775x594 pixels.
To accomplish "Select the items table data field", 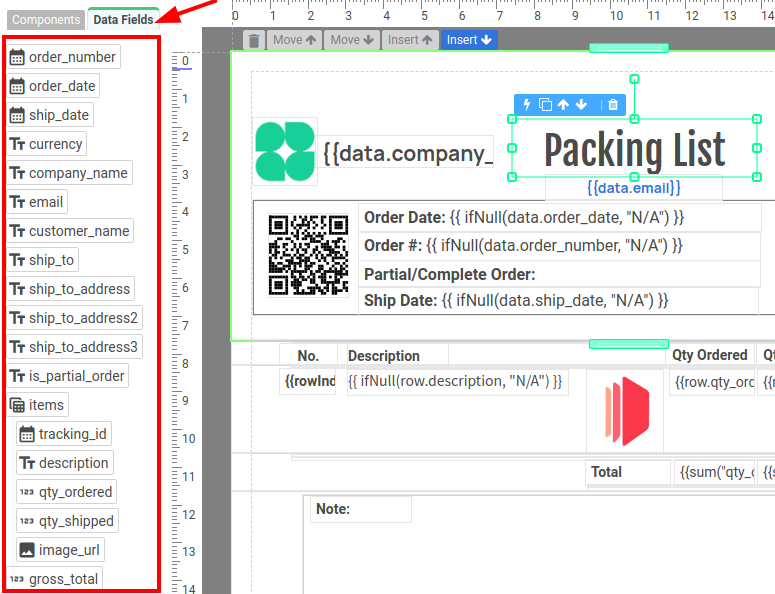I will click(38, 405).
